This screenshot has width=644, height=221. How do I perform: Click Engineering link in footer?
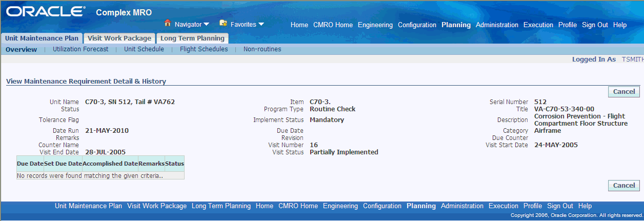coord(340,206)
